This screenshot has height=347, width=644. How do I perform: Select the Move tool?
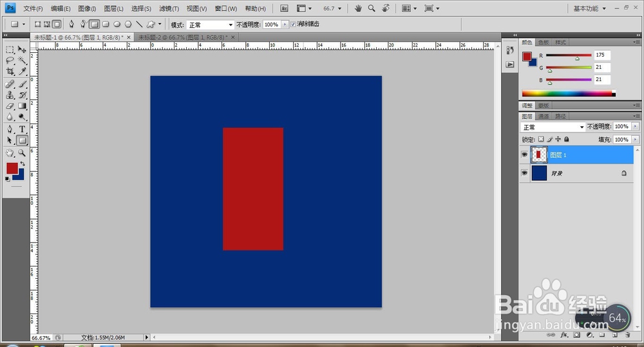[22, 50]
